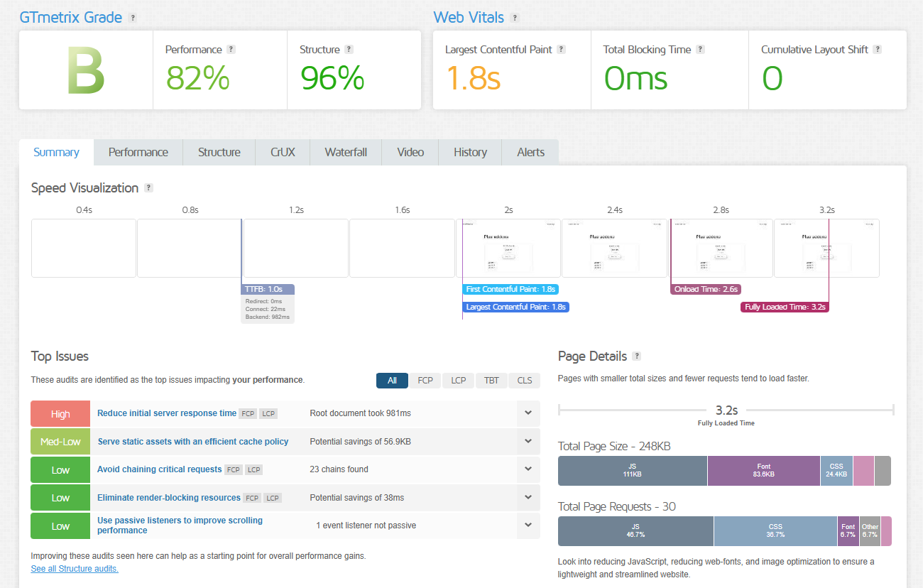
Task: Click the Page Details help icon
Action: (x=637, y=356)
